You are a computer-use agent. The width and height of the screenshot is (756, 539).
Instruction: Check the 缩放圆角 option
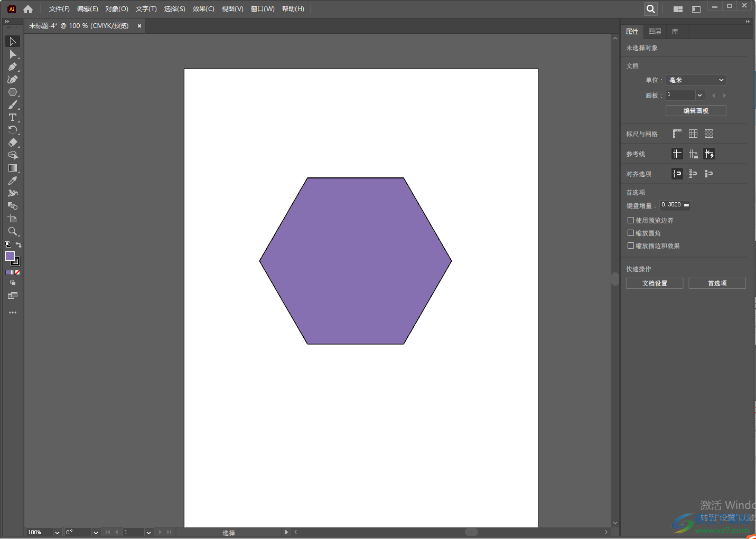click(x=631, y=233)
